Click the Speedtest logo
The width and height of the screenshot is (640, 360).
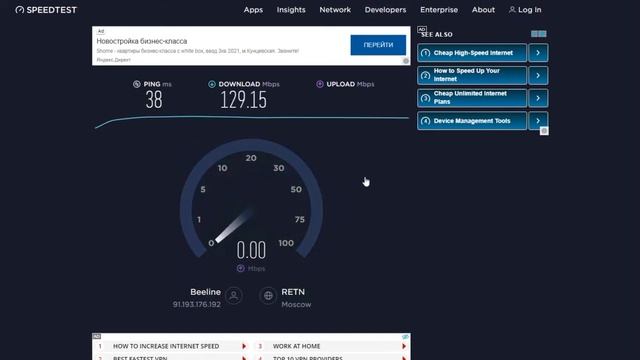pos(46,10)
